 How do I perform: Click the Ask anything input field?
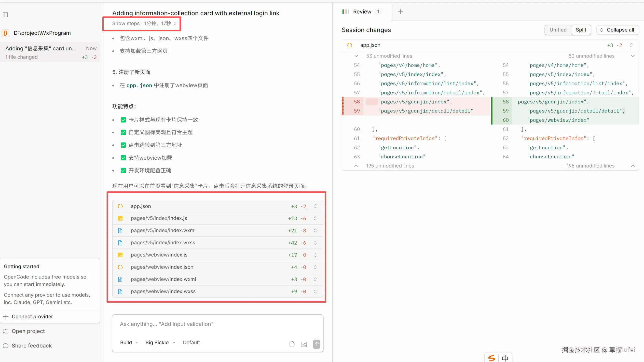(x=217, y=324)
